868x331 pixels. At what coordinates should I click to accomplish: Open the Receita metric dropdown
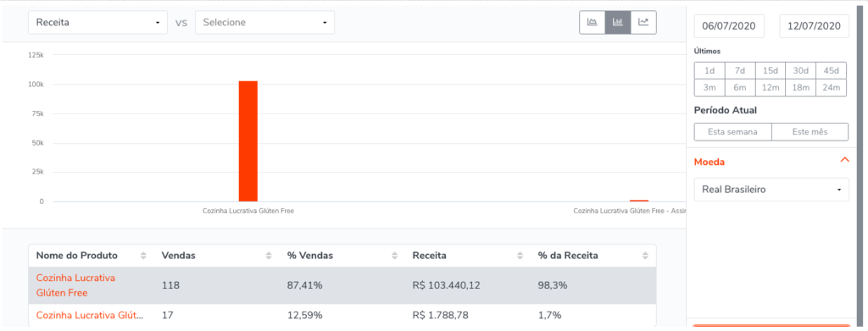98,23
